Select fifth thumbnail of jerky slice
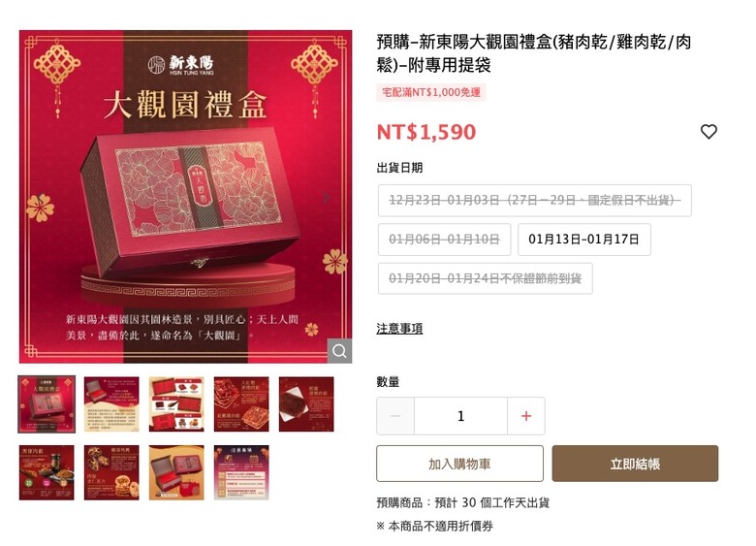The image size is (756, 546). click(x=306, y=404)
